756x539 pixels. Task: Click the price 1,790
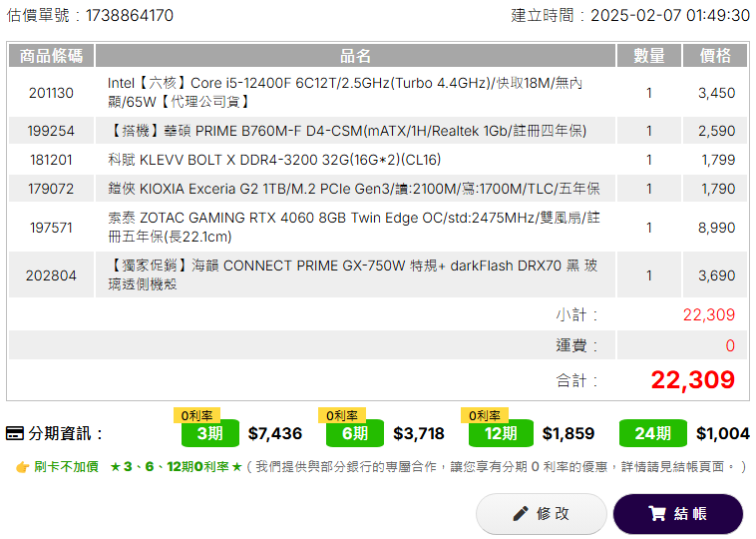(x=718, y=189)
